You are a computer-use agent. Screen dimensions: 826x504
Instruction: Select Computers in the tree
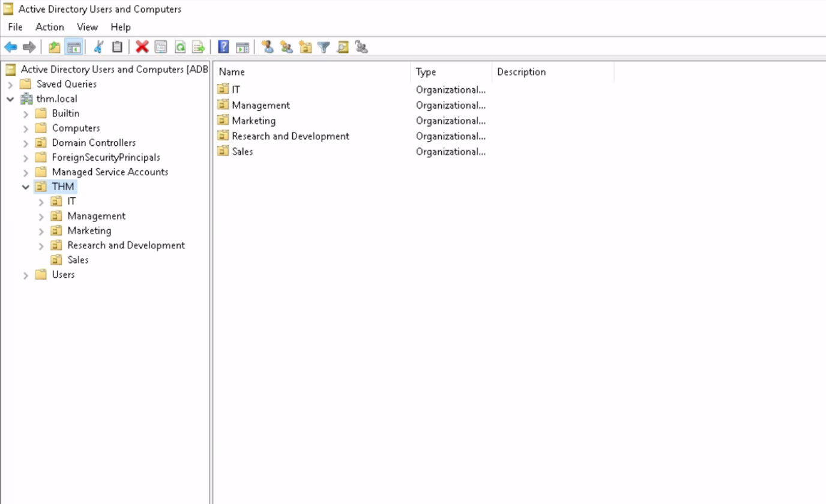(x=76, y=128)
